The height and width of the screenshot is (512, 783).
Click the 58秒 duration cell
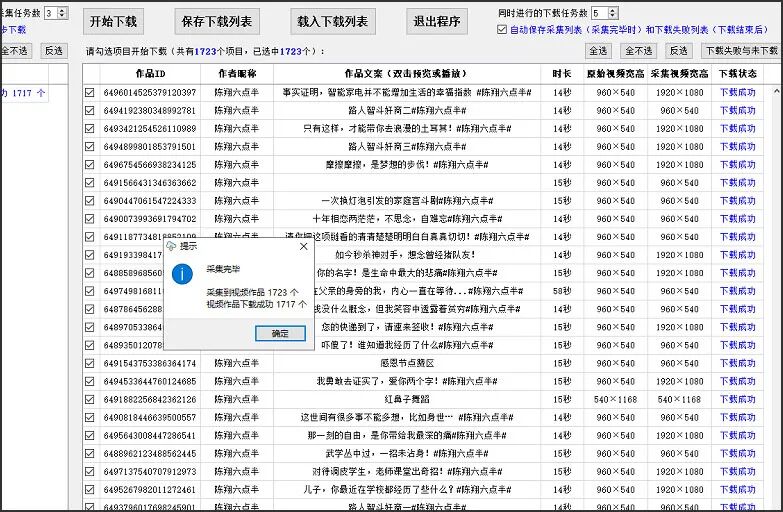coord(562,291)
